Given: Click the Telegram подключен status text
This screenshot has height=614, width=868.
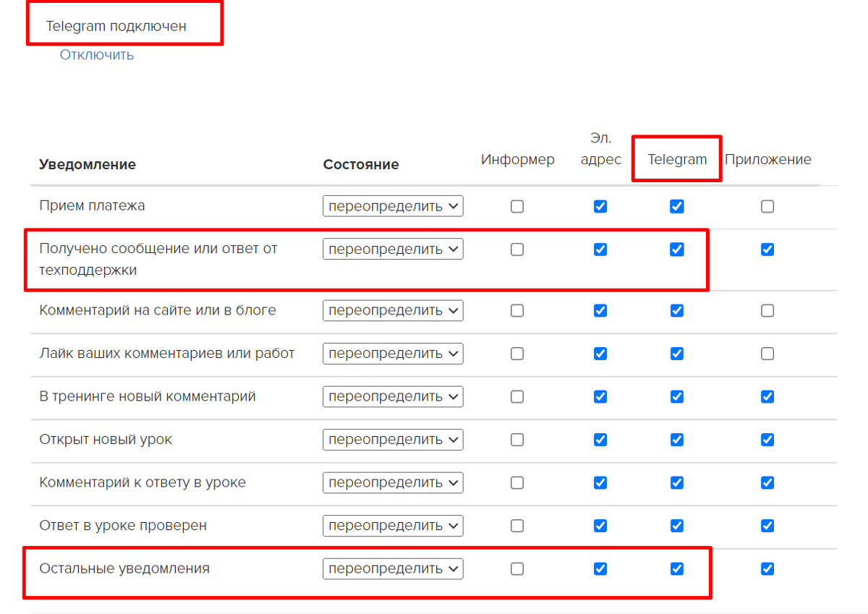Looking at the screenshot, I should point(116,26).
